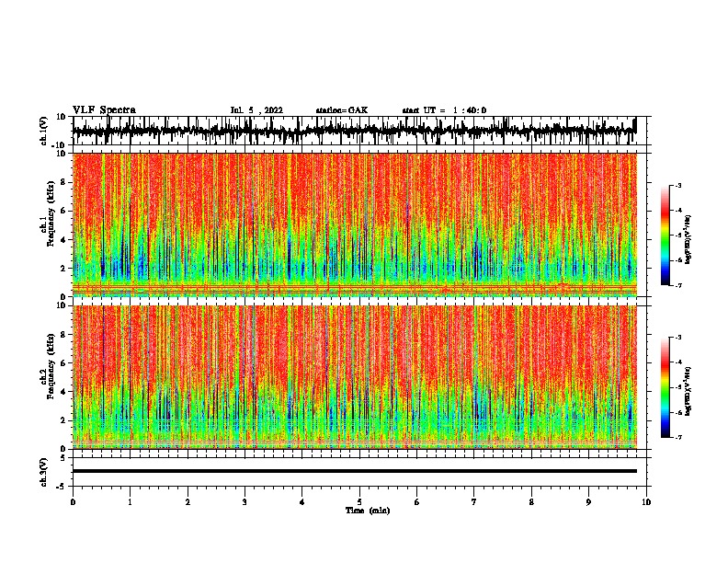Viewport: 728px width, 563px height.
Task: Click the time axis tick label "0"
Action: coord(73,502)
